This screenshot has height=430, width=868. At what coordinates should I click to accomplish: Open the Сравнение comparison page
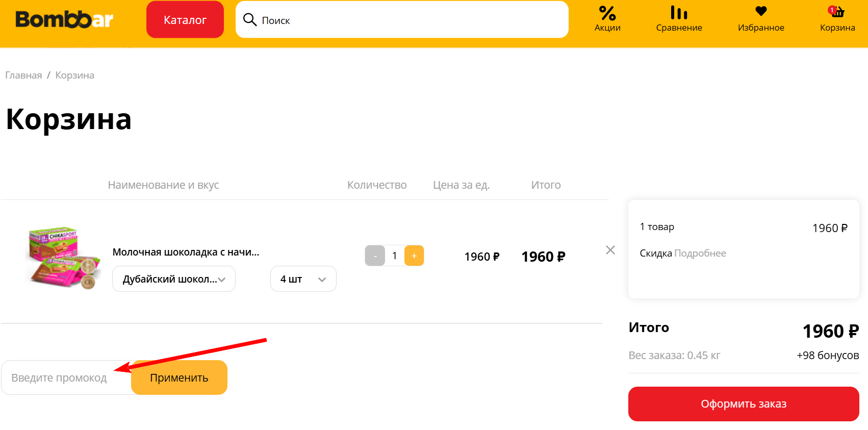(x=679, y=19)
